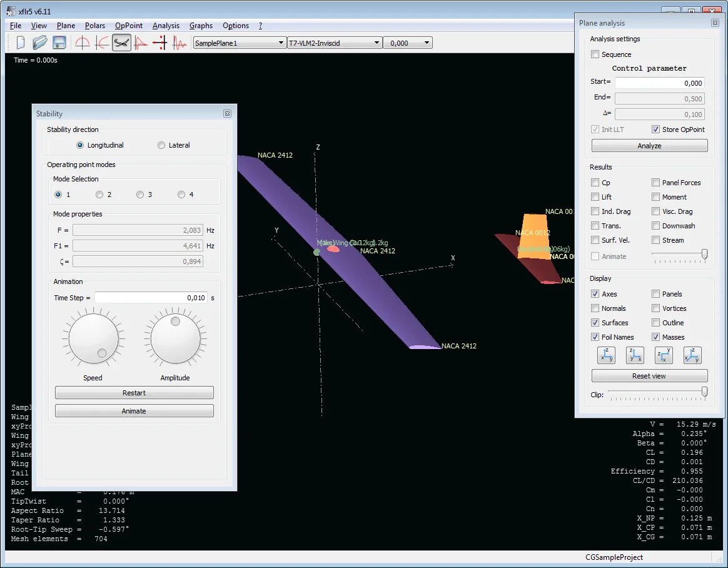Open the 0,000 operating point dropdown
The image size is (728, 568).
(408, 43)
